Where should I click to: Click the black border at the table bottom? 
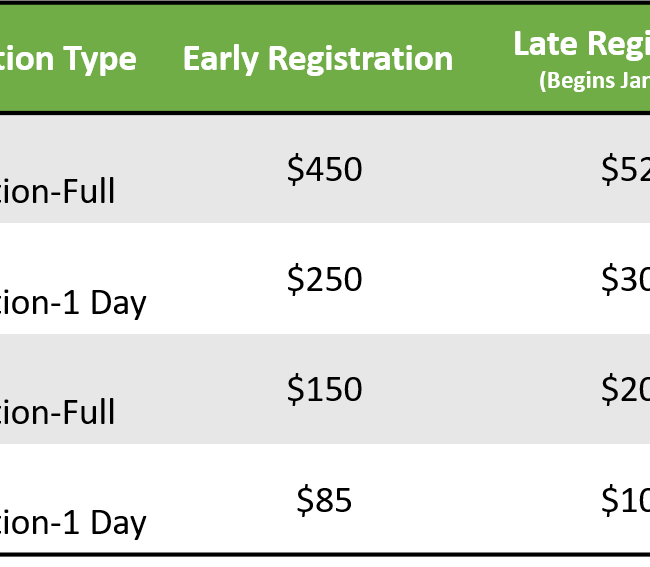[x=325, y=558]
